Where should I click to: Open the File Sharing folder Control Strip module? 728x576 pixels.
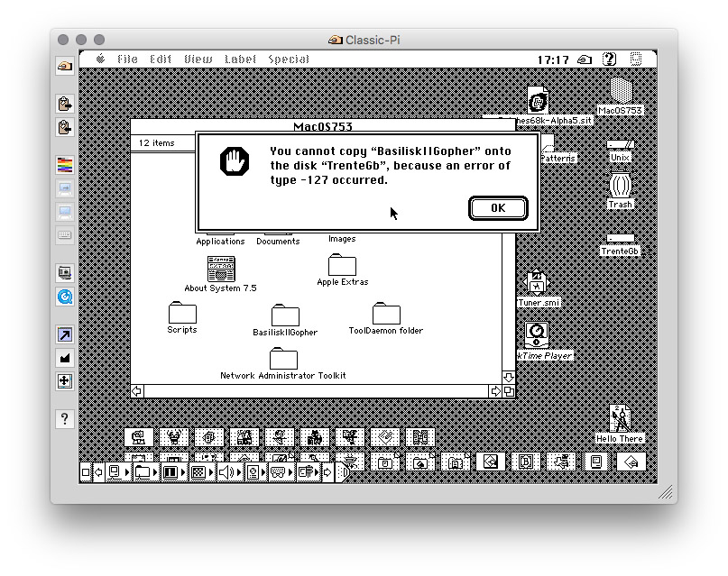[145, 472]
